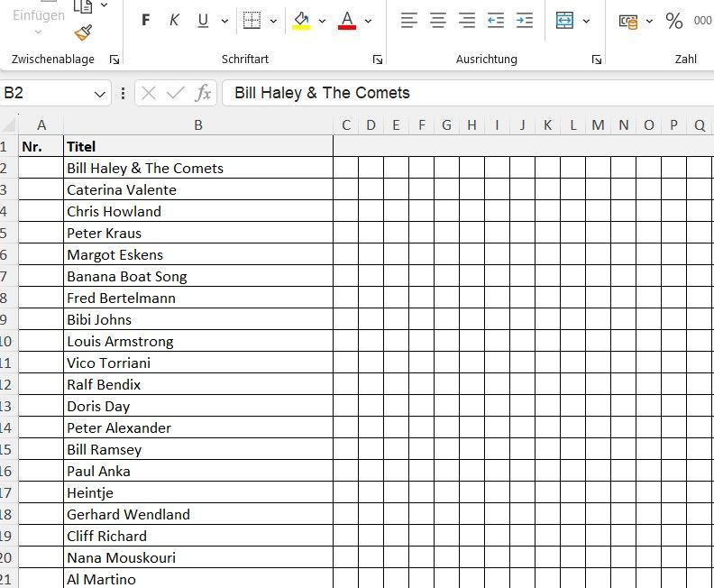Toggle bold formatting (F)
714x588 pixels.
click(x=146, y=20)
